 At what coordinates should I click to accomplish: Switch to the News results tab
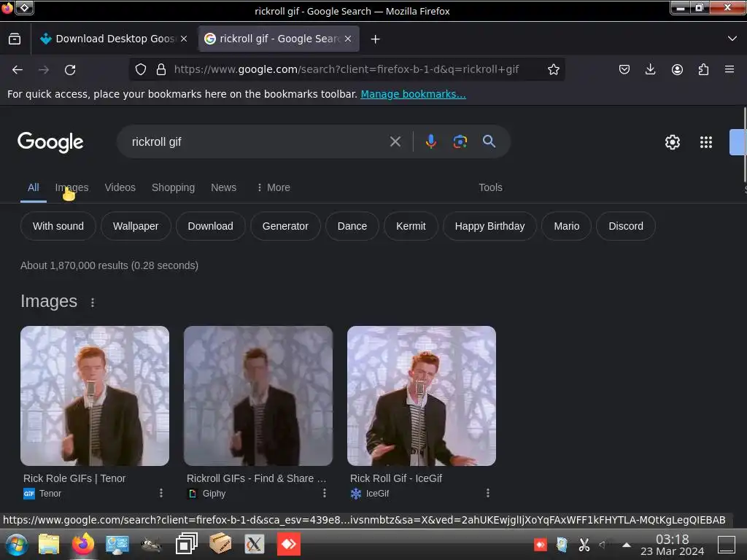pyautogui.click(x=223, y=187)
